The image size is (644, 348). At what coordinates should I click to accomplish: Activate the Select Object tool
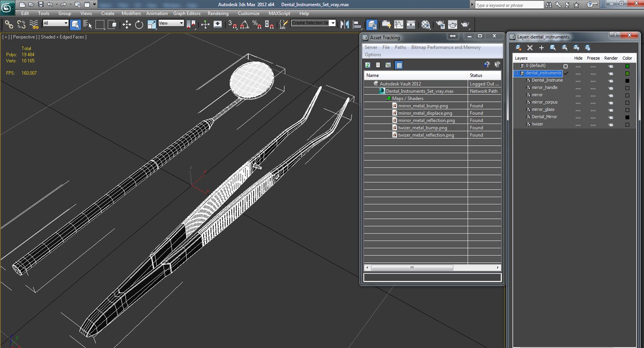point(75,24)
